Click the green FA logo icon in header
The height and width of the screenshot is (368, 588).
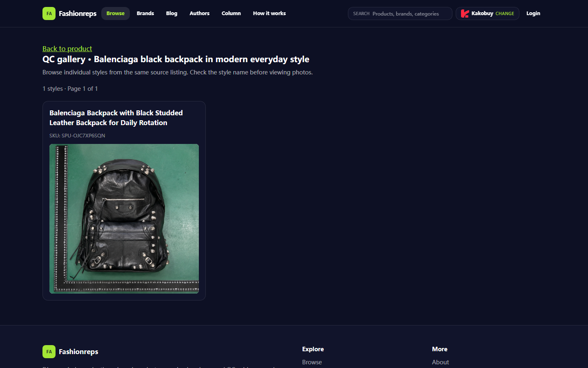49,13
